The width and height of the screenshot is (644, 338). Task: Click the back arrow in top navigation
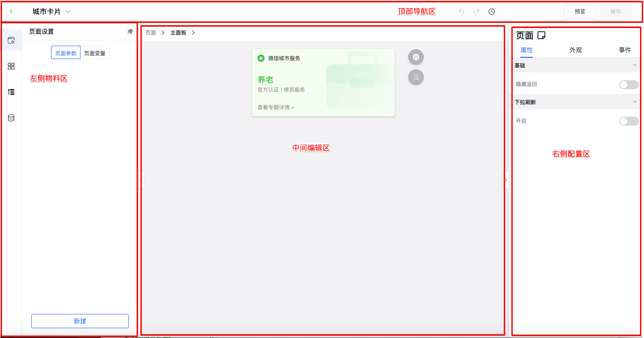(x=11, y=12)
